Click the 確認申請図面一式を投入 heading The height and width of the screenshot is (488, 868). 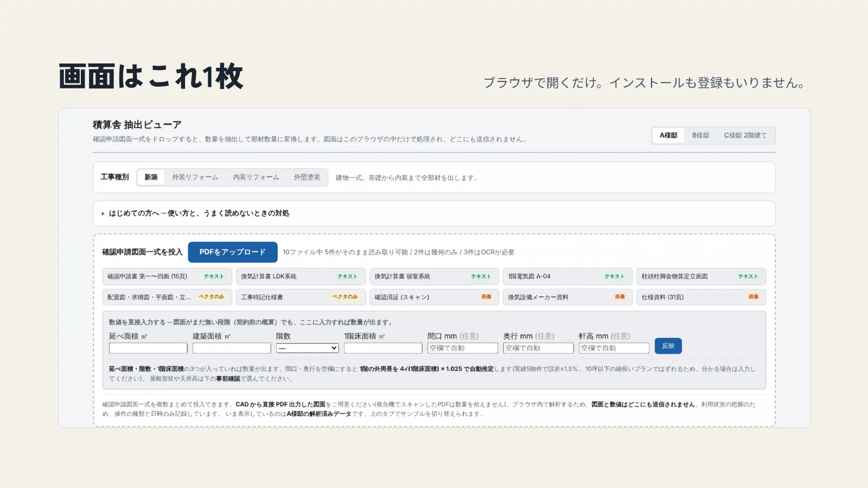point(143,252)
